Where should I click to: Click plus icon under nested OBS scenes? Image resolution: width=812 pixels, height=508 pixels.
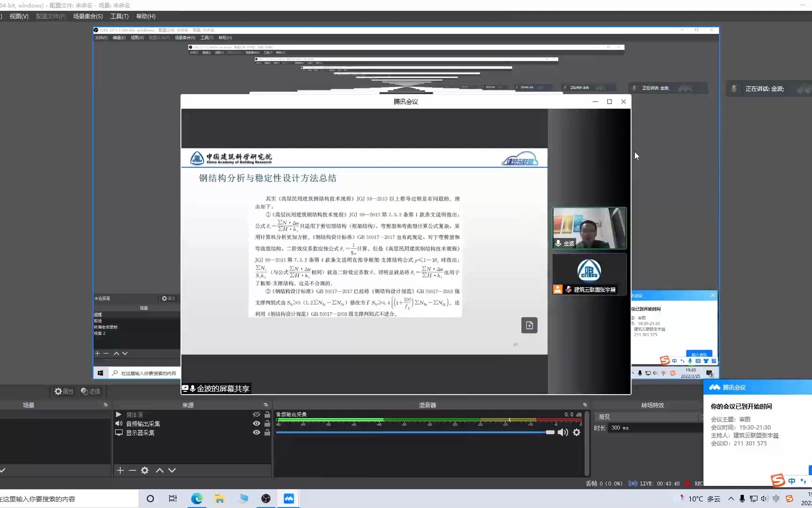(97, 353)
